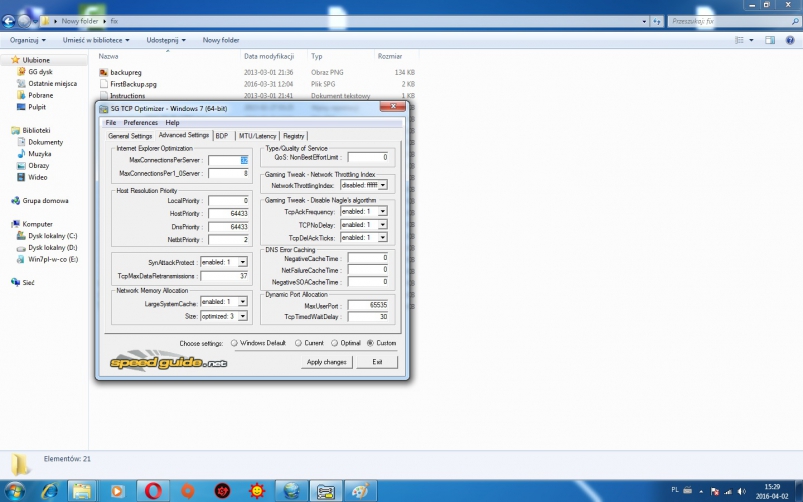Open Internet Explorer from taskbar
The width and height of the screenshot is (803, 502).
(49, 490)
